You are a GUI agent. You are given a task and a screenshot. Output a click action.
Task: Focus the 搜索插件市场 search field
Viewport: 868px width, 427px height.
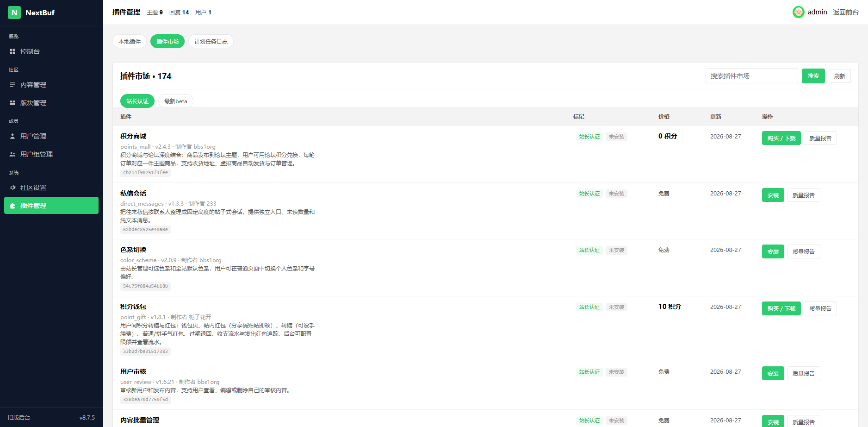coord(751,76)
